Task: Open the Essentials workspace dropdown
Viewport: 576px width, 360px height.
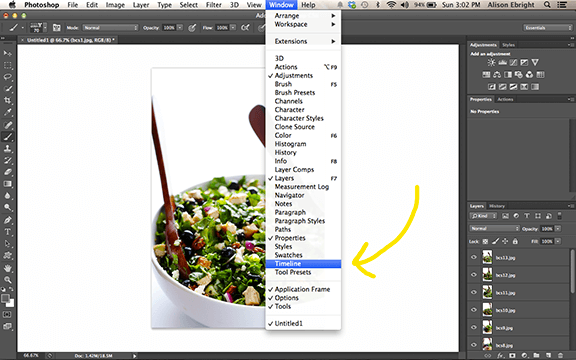Action: [547, 28]
